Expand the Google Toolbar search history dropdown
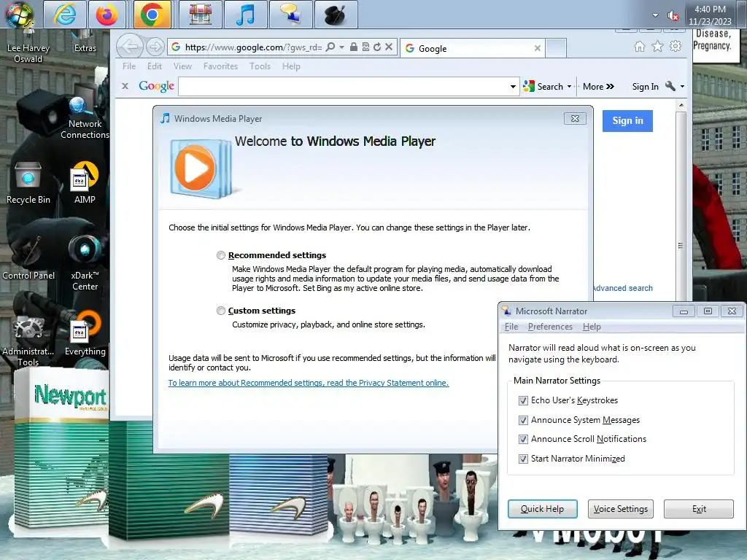Viewport: 747px width, 560px height. [513, 87]
